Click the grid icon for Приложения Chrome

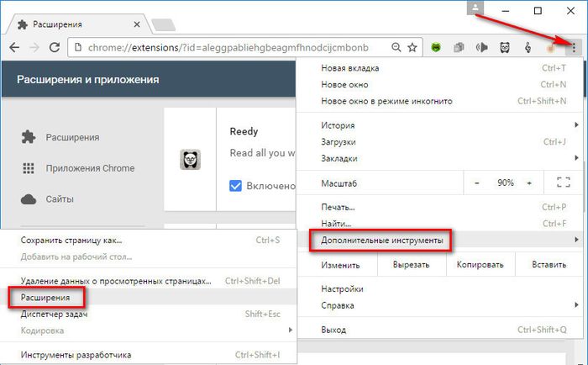[28, 168]
